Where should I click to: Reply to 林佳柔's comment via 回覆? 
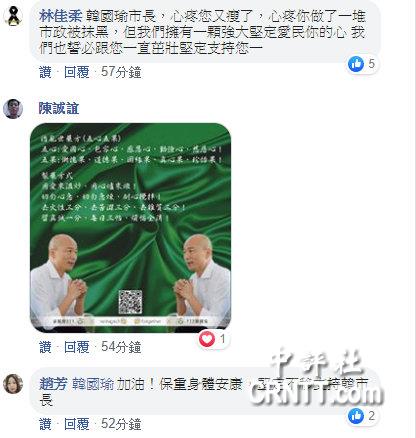tap(77, 72)
